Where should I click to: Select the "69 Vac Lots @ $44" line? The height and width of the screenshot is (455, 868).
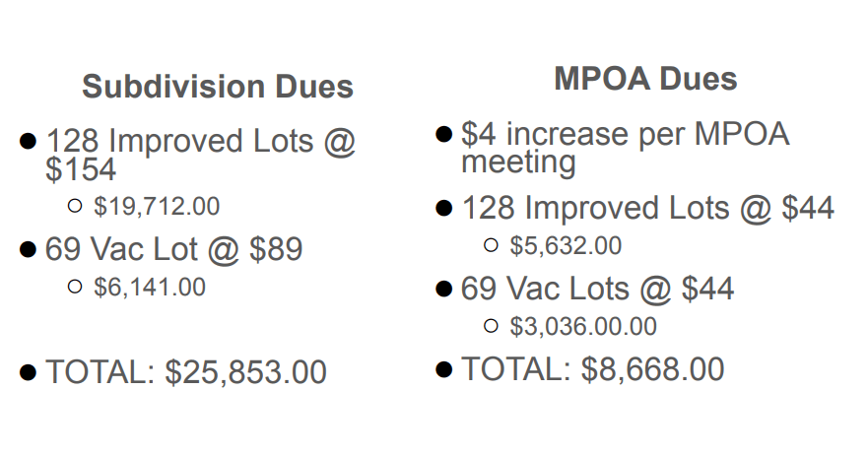click(597, 289)
